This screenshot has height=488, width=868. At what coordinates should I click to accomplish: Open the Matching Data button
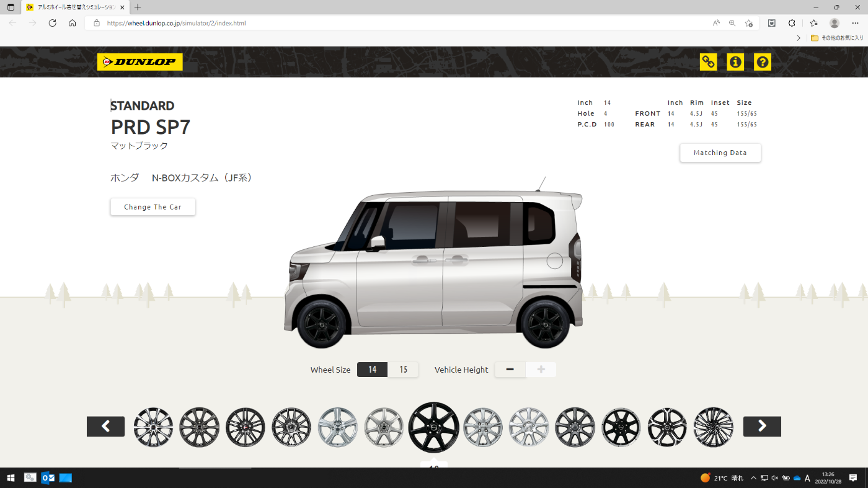point(720,153)
